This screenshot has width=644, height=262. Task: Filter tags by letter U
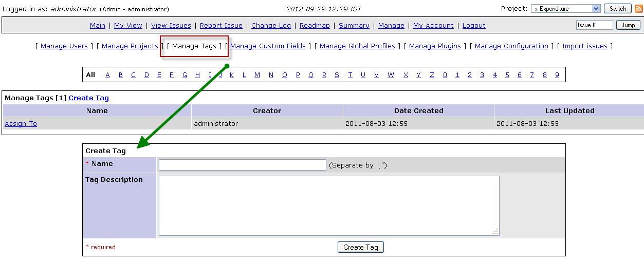point(363,75)
